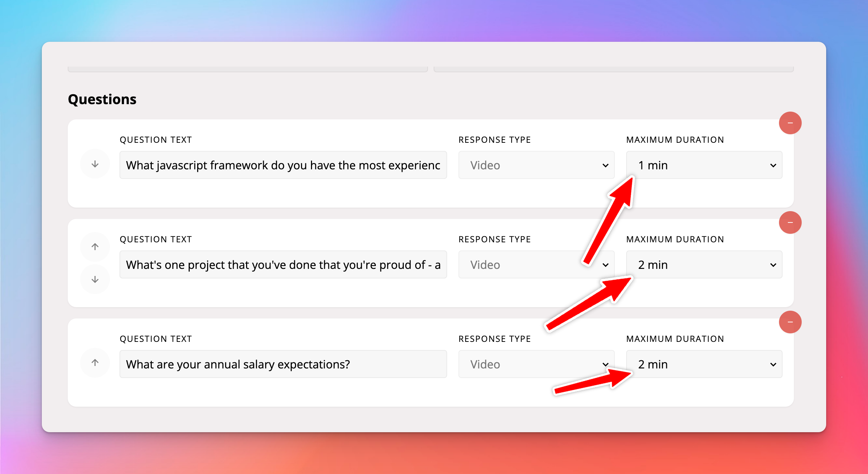This screenshot has height=474, width=868.
Task: Click the javascript framework question text field
Action: (x=283, y=165)
